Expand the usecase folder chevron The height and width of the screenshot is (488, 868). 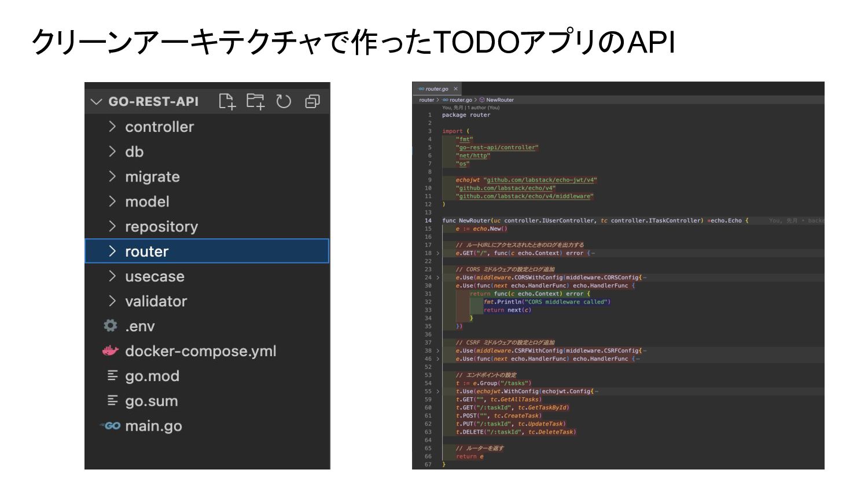tap(112, 276)
